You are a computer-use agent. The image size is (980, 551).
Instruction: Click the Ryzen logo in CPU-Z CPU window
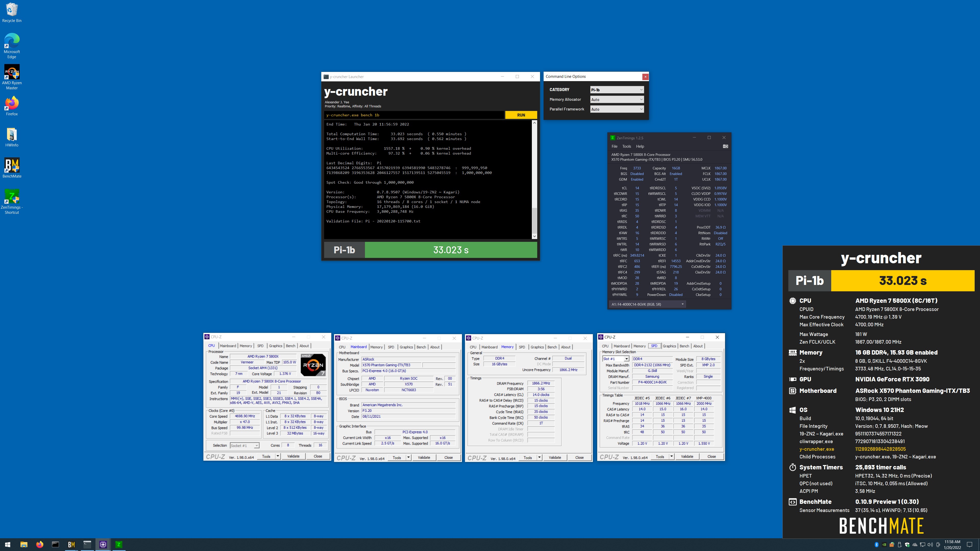click(313, 365)
